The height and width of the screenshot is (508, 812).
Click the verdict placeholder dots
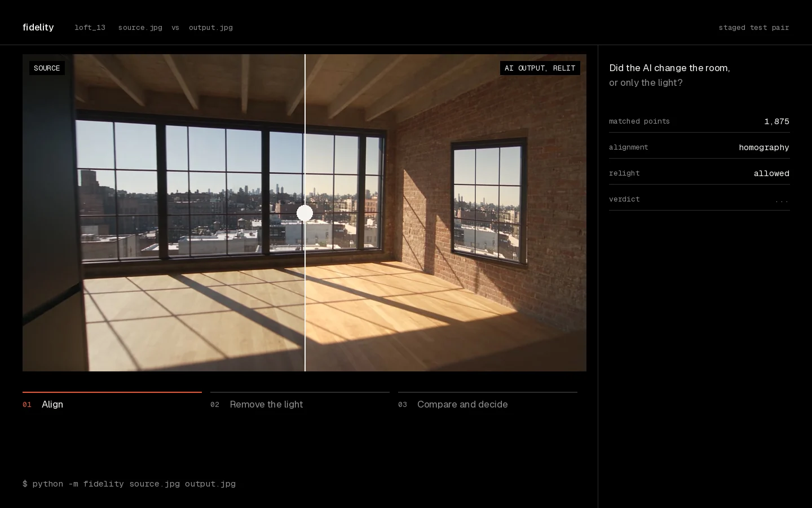[782, 200]
